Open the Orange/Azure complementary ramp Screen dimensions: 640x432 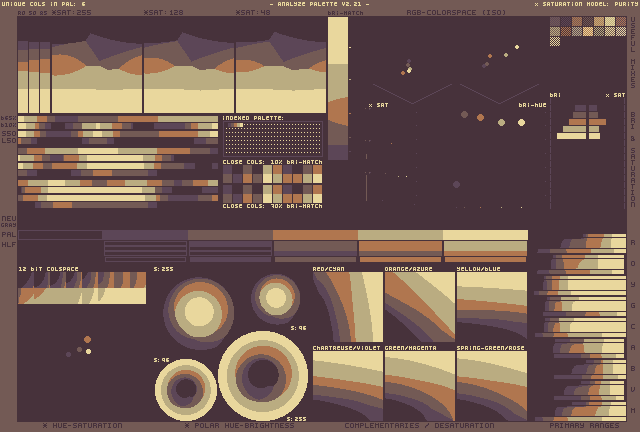tap(420, 307)
